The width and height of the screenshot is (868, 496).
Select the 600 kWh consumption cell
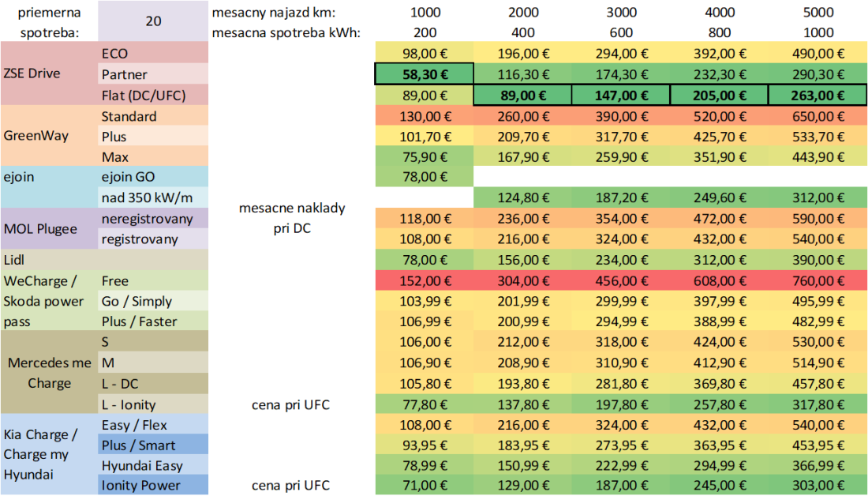pyautogui.click(x=621, y=32)
